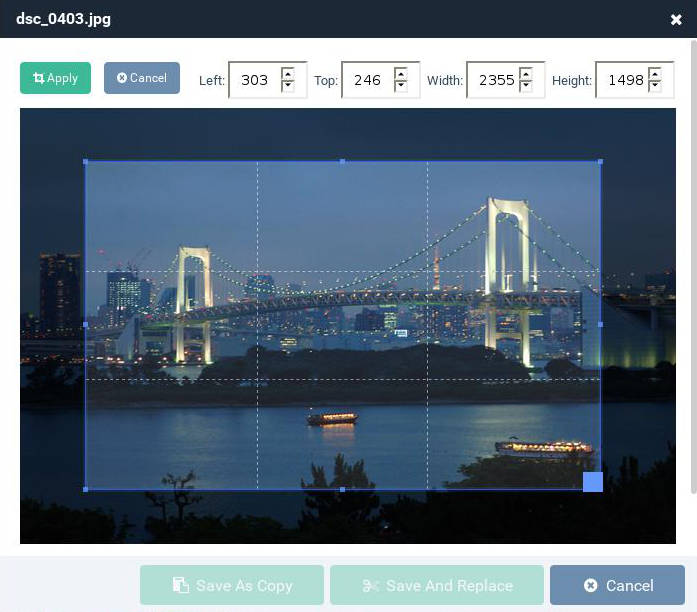Click the large bottom-right crop resize handle
Image resolution: width=697 pixels, height=612 pixels.
pyautogui.click(x=593, y=482)
